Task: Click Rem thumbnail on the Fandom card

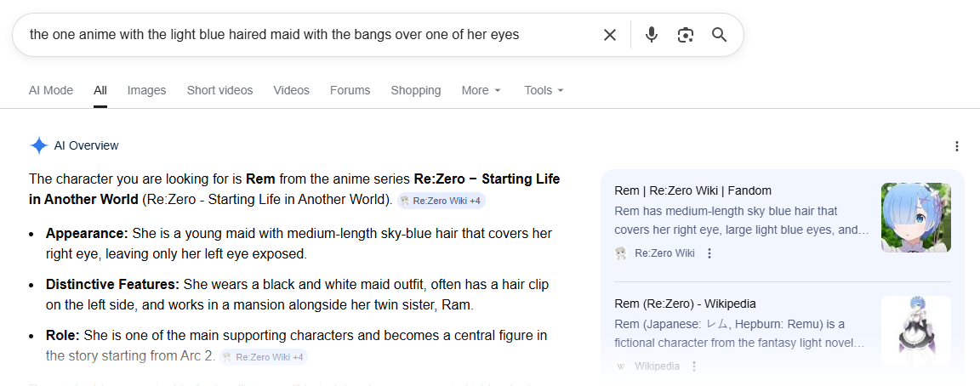Action: 915,218
